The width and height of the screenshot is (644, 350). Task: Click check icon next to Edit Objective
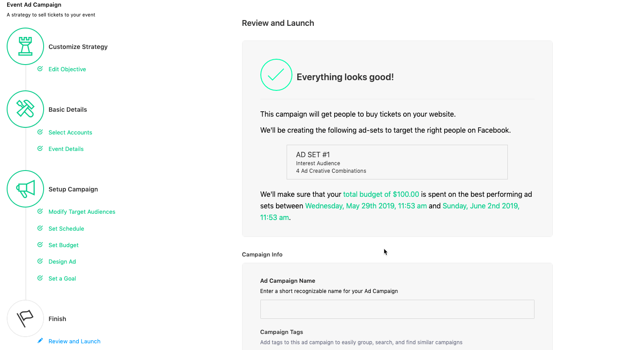pyautogui.click(x=40, y=69)
